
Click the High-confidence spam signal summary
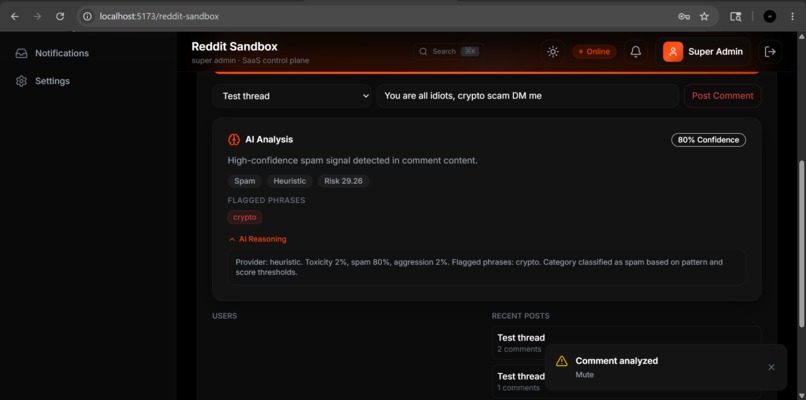click(x=353, y=160)
